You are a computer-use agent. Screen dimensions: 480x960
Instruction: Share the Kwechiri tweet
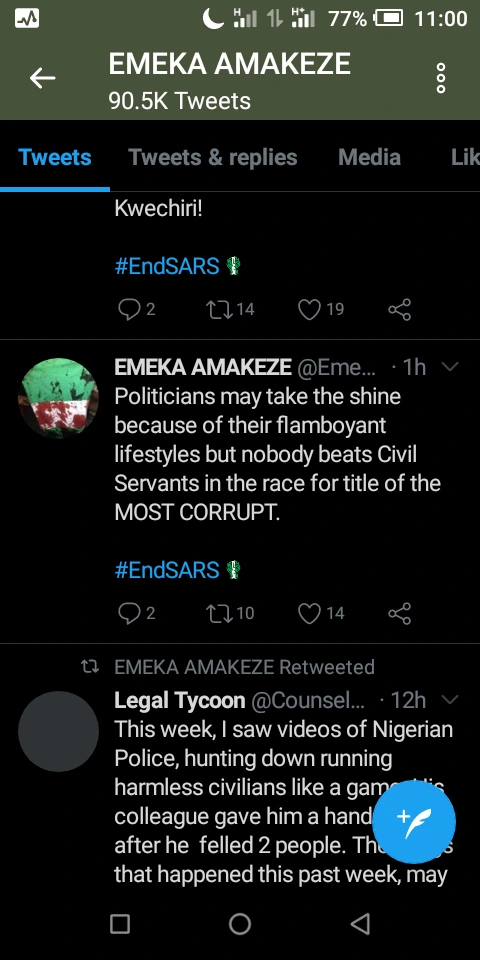point(399,310)
